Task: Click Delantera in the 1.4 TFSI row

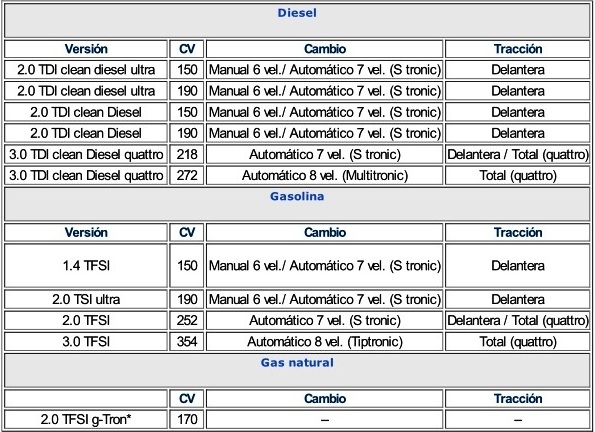Action: point(518,265)
